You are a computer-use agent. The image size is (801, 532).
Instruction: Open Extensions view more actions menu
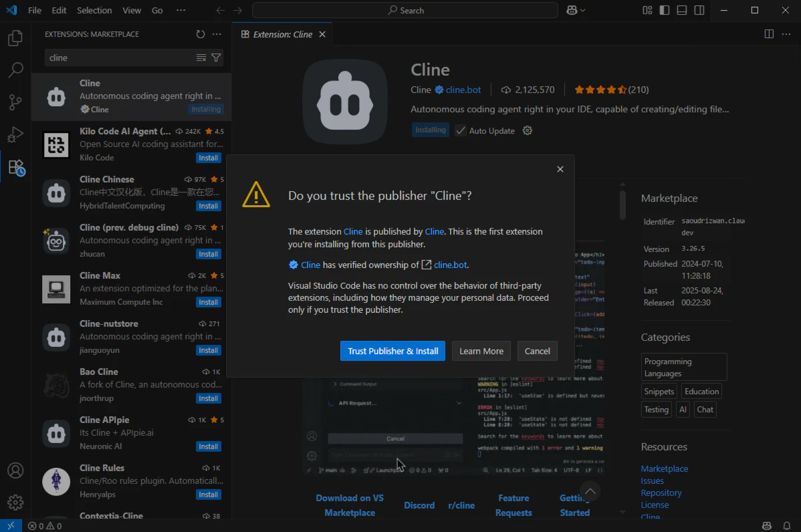tap(217, 34)
